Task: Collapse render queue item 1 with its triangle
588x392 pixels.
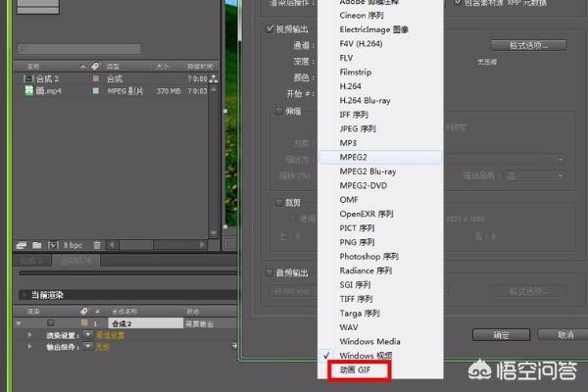Action: 19,323
